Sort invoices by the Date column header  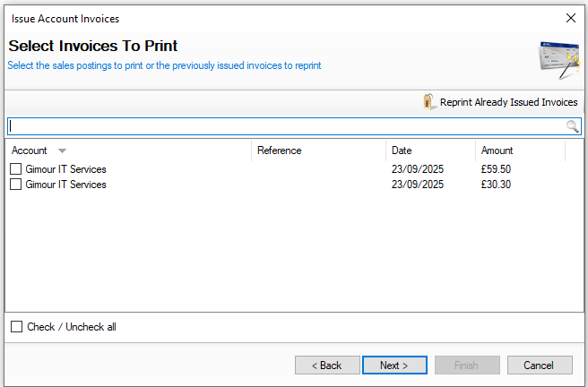click(402, 150)
